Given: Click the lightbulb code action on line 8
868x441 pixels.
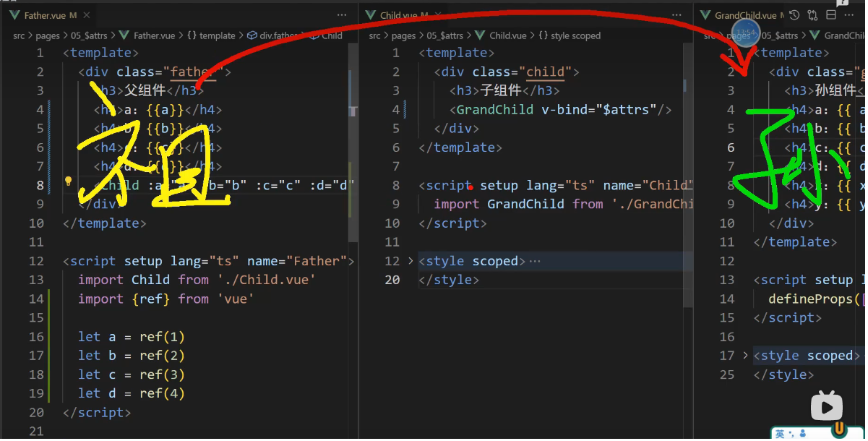Looking at the screenshot, I should [x=69, y=181].
